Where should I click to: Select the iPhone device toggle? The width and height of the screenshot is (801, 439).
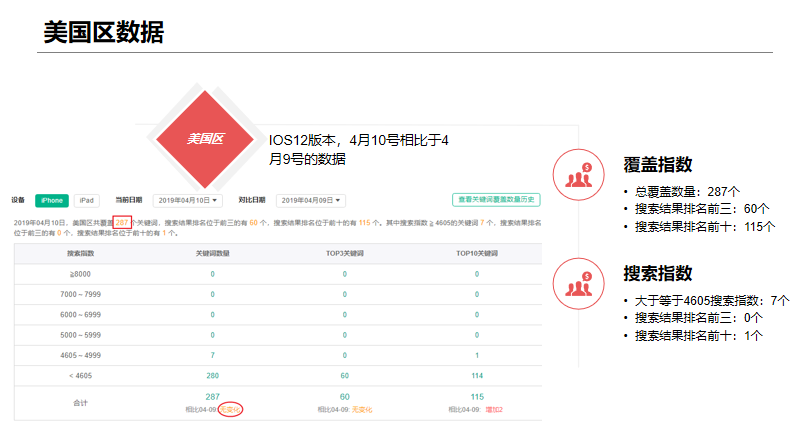click(x=52, y=200)
